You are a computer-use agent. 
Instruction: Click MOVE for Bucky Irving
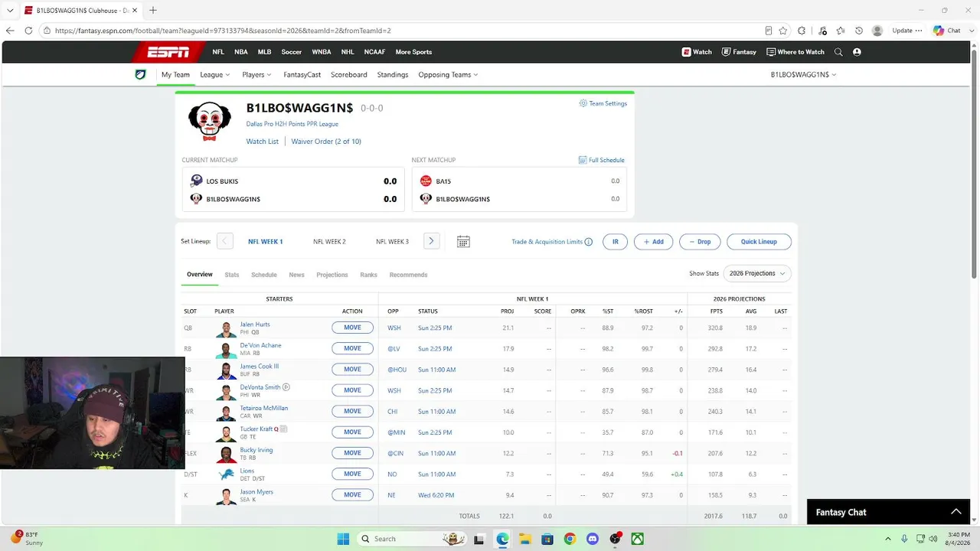point(352,453)
